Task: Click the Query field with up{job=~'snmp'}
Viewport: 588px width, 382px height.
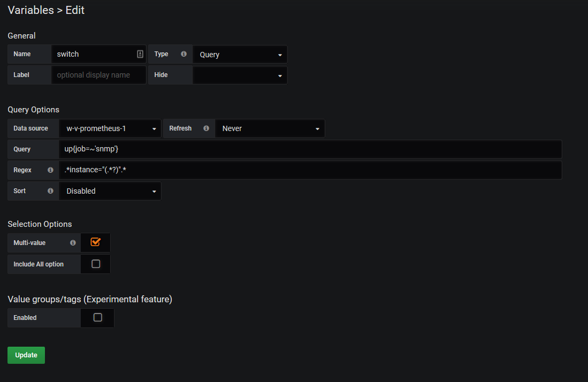Action: [310, 149]
